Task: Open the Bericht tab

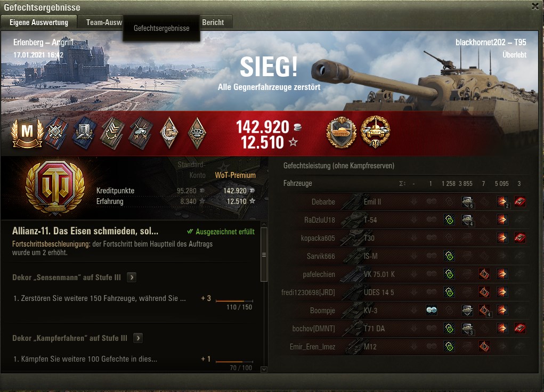Action: pos(213,22)
